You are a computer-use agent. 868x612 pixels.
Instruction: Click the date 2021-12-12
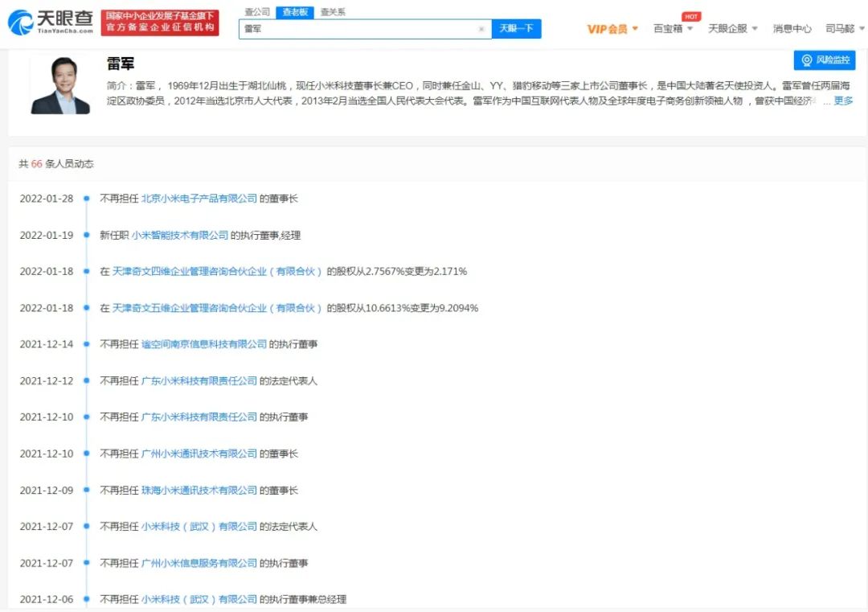click(x=47, y=380)
